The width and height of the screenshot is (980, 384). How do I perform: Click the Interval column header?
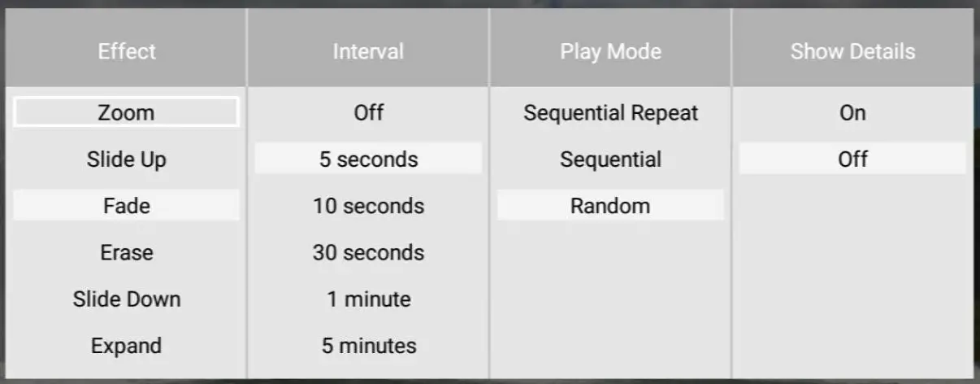[368, 51]
